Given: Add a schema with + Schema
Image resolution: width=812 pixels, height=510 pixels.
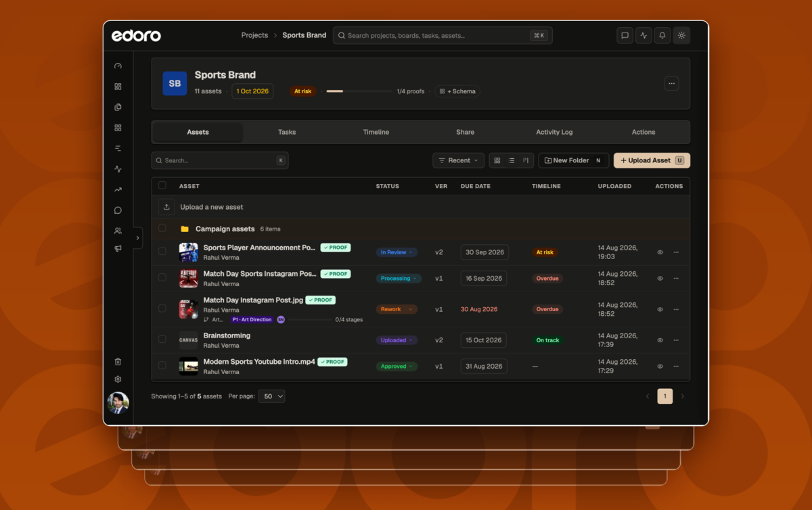Looking at the screenshot, I should 457,91.
